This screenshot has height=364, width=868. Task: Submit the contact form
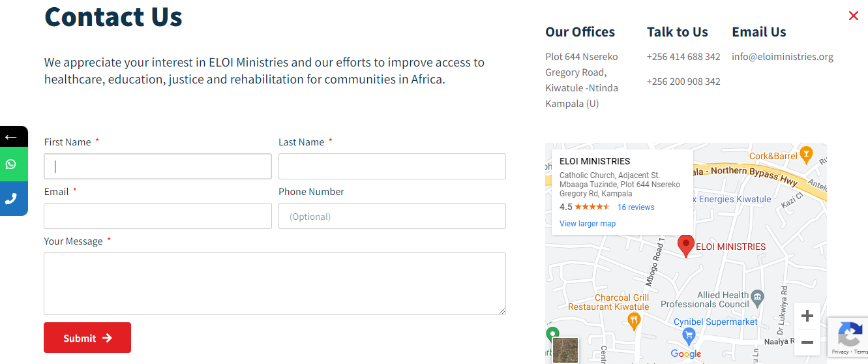(x=87, y=338)
